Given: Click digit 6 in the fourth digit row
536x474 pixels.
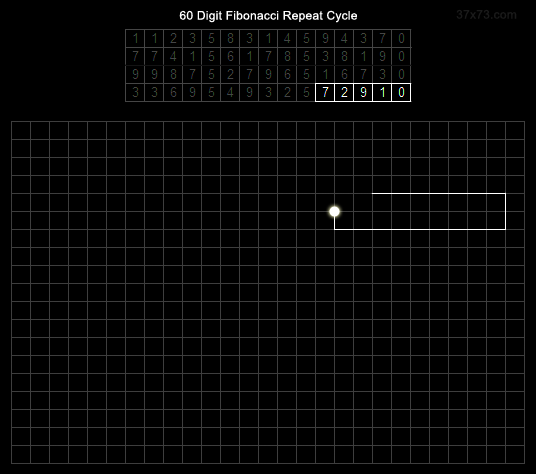Looking at the screenshot, I should 173,92.
